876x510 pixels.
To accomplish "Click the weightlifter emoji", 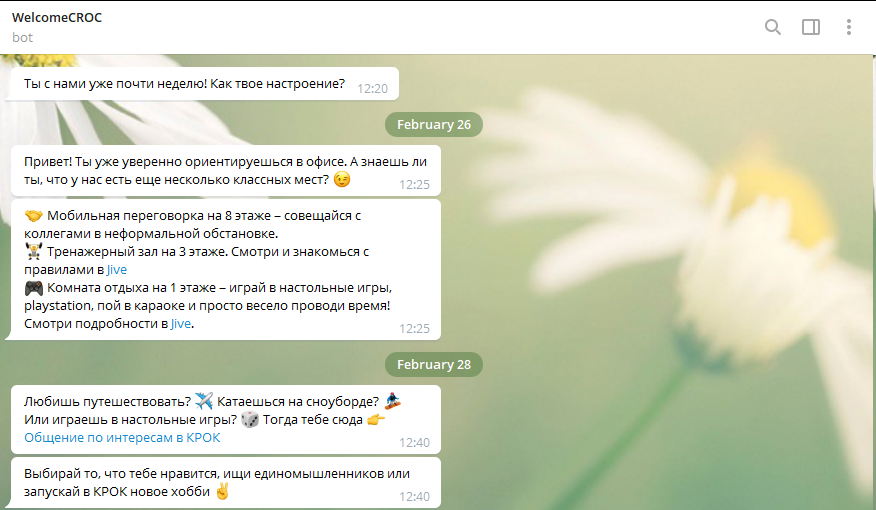I will [34, 251].
